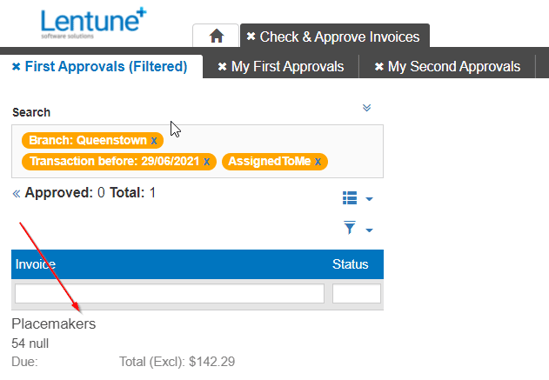Sort by the Invoice column header
Image resolution: width=549 pixels, height=380 pixels.
pos(35,264)
